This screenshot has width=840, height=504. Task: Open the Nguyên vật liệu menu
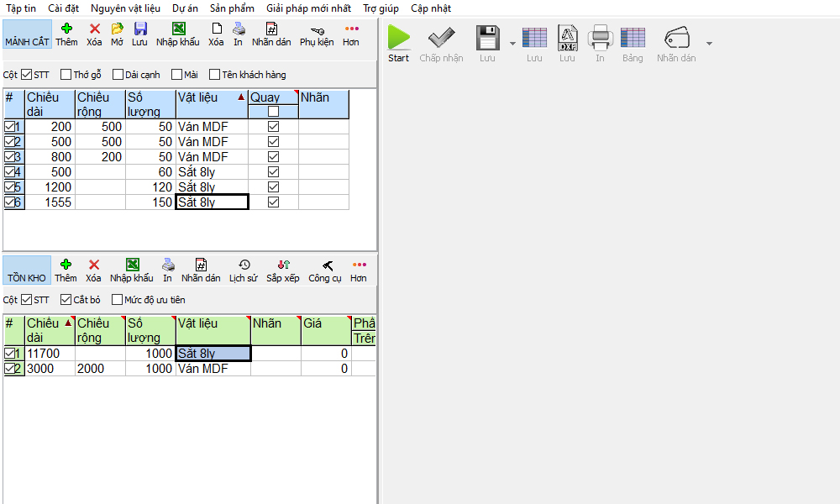point(125,8)
